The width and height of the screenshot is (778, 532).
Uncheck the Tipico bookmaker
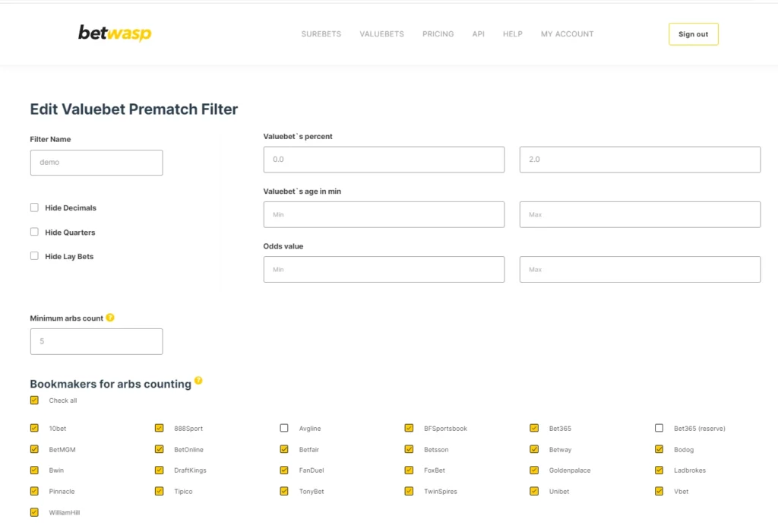coord(160,491)
